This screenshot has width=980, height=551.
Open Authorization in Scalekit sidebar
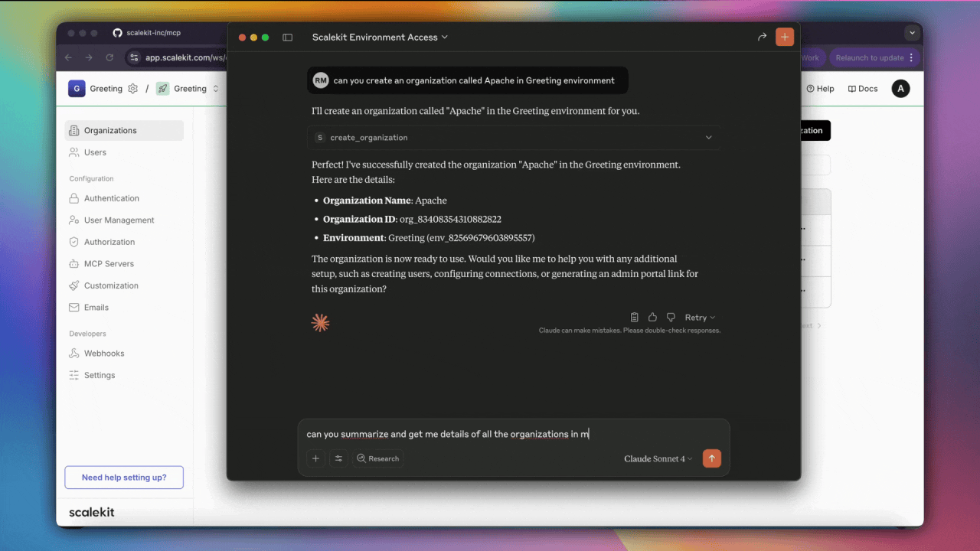pyautogui.click(x=124, y=242)
